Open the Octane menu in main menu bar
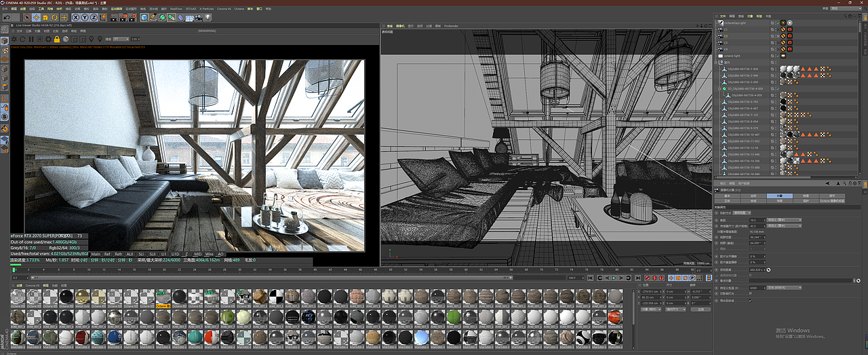The height and width of the screenshot is (355, 868). coord(241,9)
